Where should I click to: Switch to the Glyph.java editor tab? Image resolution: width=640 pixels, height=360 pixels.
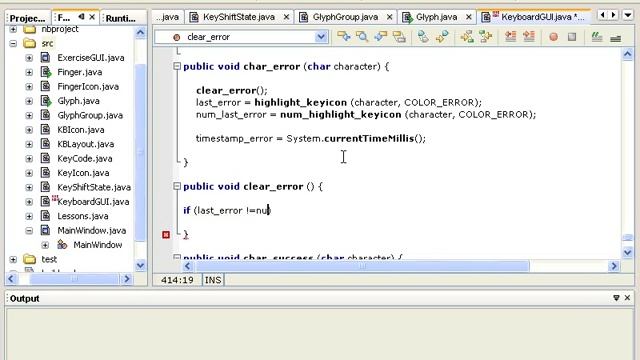pyautogui.click(x=436, y=17)
